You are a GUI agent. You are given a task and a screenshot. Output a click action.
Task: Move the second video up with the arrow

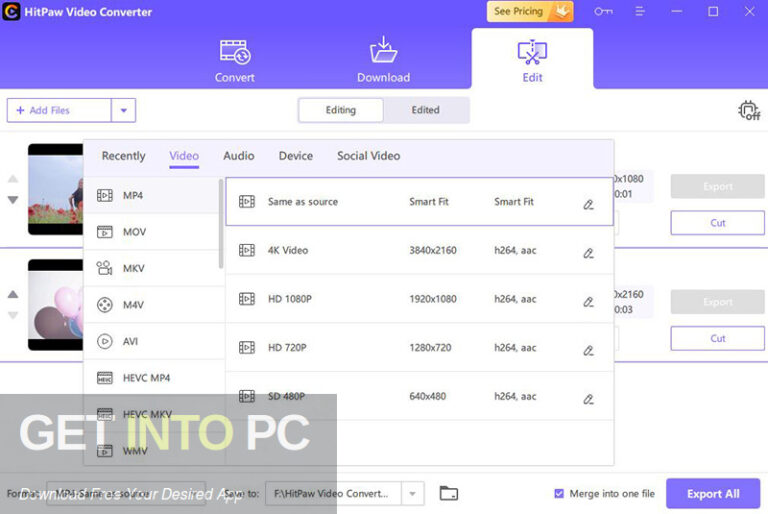tap(13, 294)
